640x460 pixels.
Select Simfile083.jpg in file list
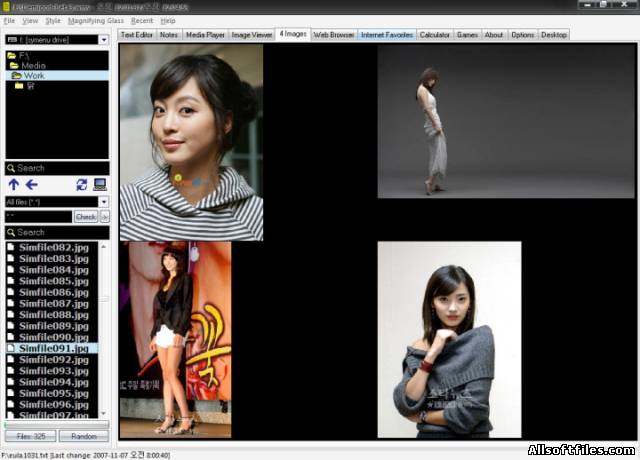coord(53,258)
